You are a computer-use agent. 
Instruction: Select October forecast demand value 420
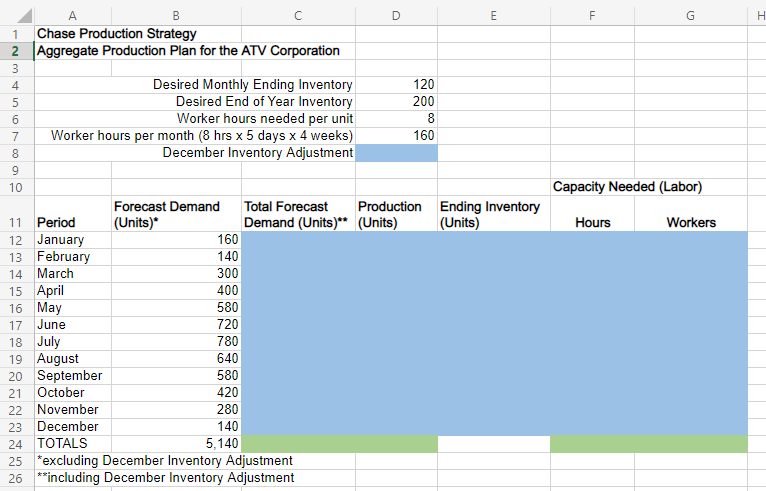point(176,393)
